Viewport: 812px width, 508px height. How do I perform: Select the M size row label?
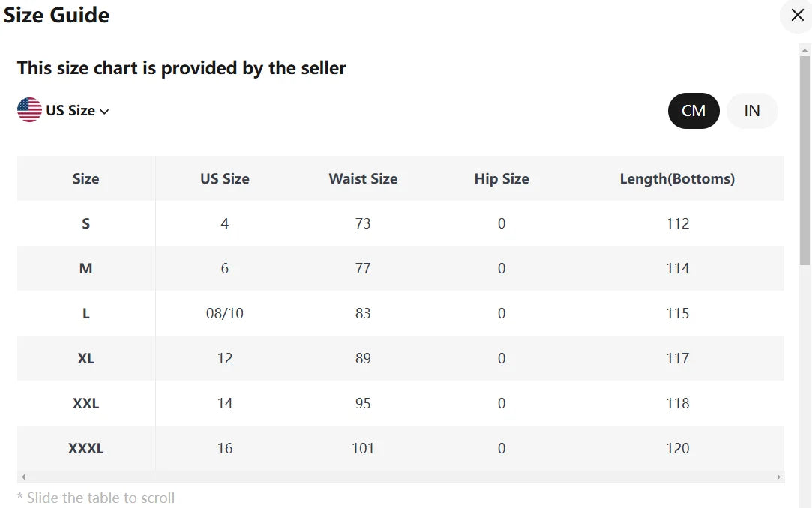(x=86, y=268)
